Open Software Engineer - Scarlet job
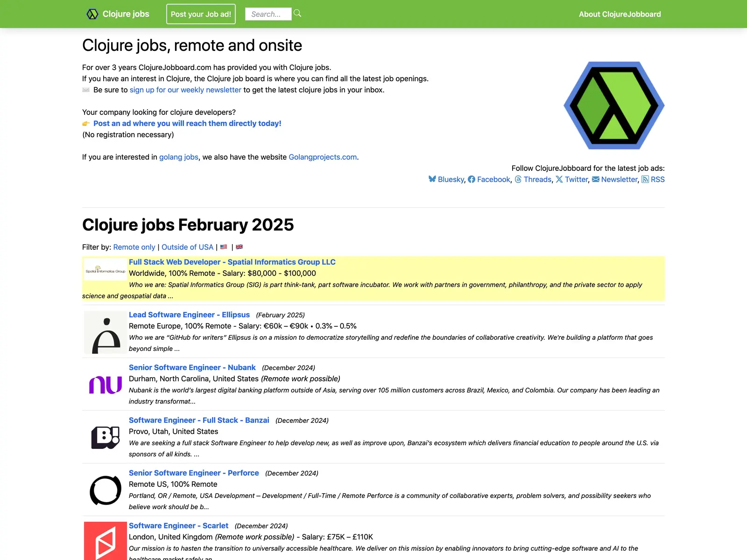This screenshot has width=747, height=560. [x=178, y=525]
